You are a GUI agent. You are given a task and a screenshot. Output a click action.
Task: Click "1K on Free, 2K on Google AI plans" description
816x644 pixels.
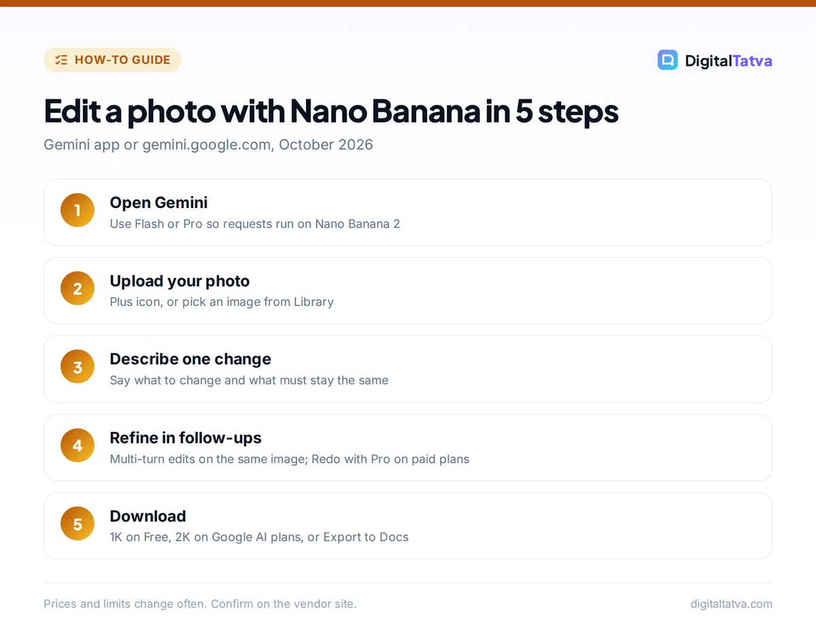(259, 537)
